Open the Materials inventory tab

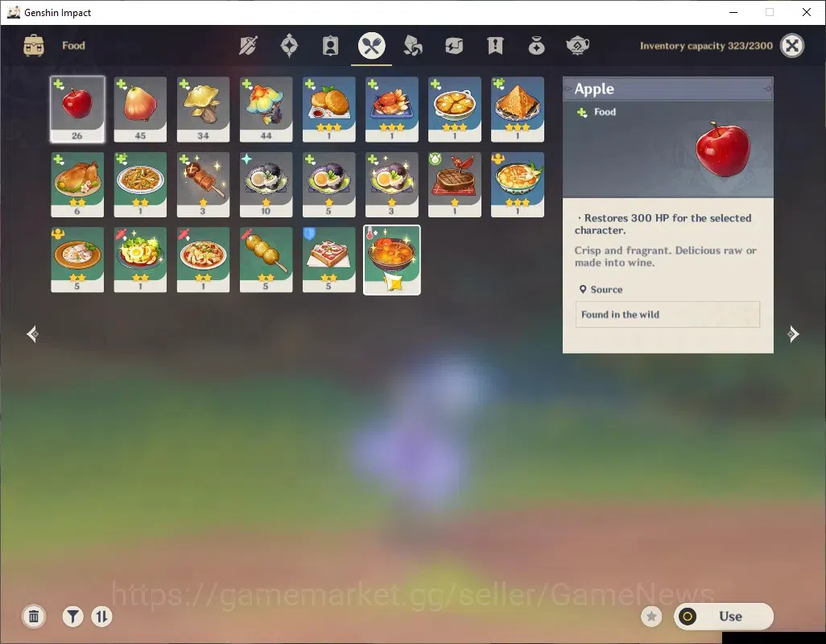tap(412, 46)
